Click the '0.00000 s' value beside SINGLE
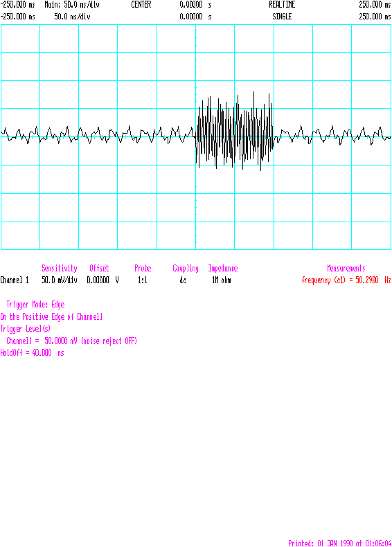392x547 pixels. click(x=195, y=17)
